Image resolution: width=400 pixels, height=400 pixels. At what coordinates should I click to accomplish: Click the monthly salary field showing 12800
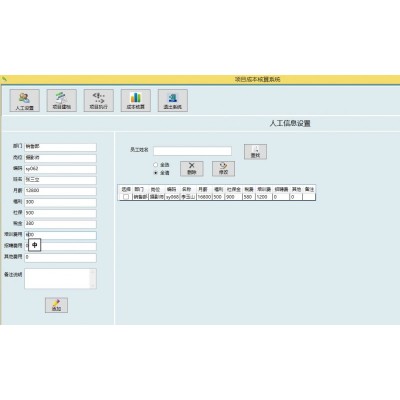coord(60,191)
